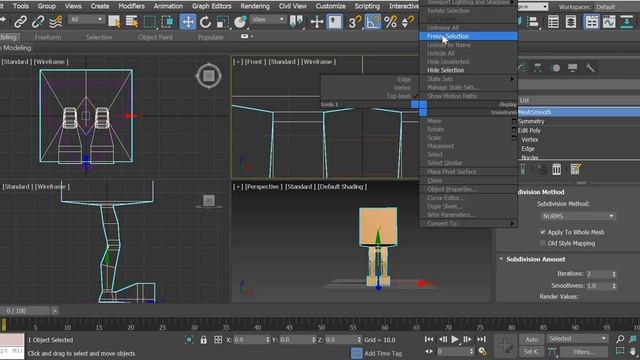Open Select by Name list icon
The width and height of the screenshot is (640, 360).
[x=131, y=22]
